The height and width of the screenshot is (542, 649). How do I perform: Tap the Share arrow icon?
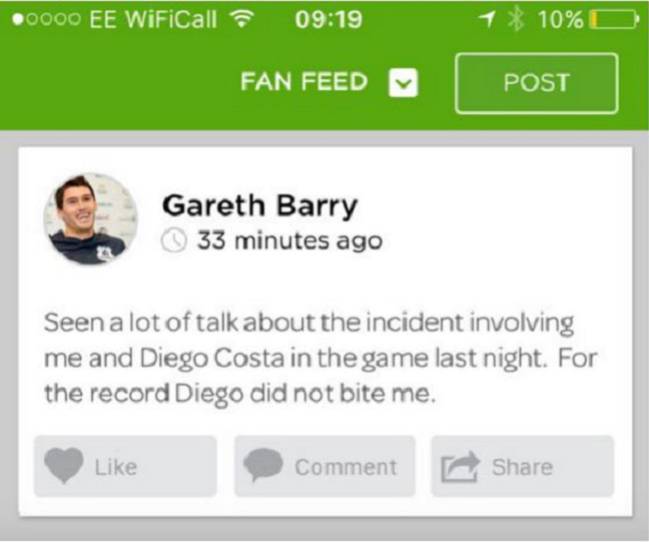point(460,467)
